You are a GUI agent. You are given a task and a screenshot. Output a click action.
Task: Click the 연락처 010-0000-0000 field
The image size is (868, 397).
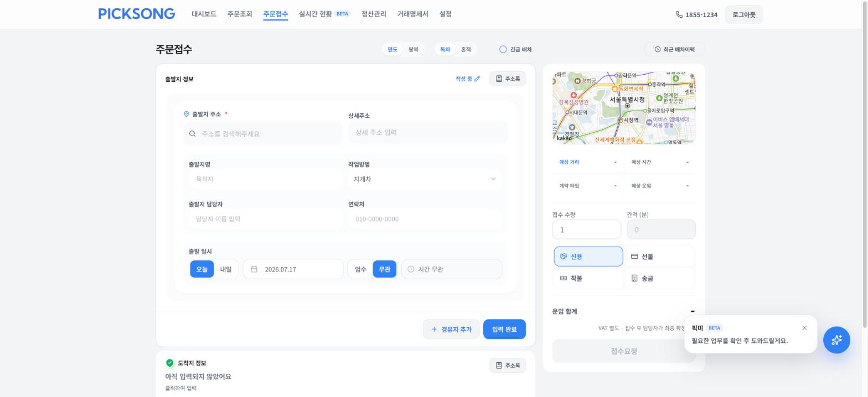click(425, 219)
